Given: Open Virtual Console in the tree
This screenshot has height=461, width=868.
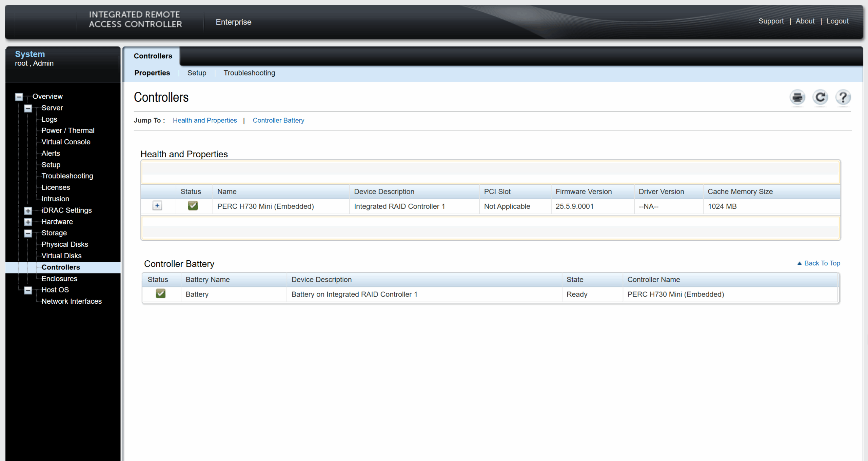Looking at the screenshot, I should point(66,142).
